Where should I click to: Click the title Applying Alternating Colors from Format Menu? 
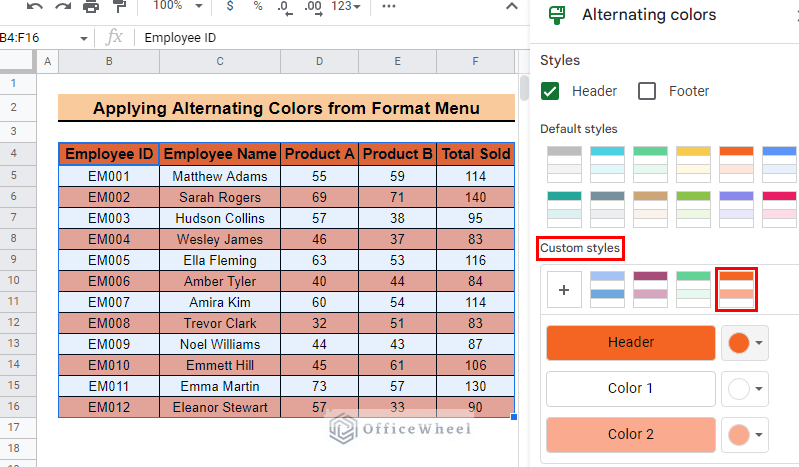click(286, 108)
